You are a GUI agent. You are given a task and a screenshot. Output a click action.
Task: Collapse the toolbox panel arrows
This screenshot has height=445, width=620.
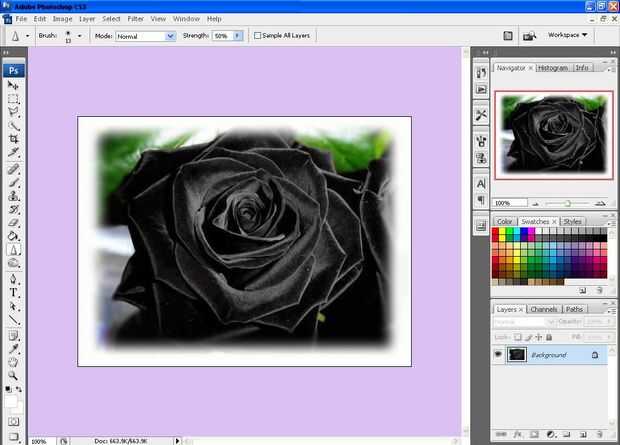click(x=6, y=52)
